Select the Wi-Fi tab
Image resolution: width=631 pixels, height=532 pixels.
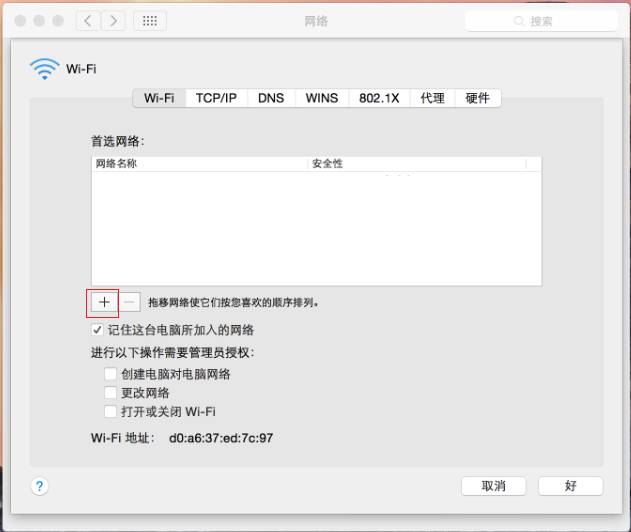coord(159,98)
